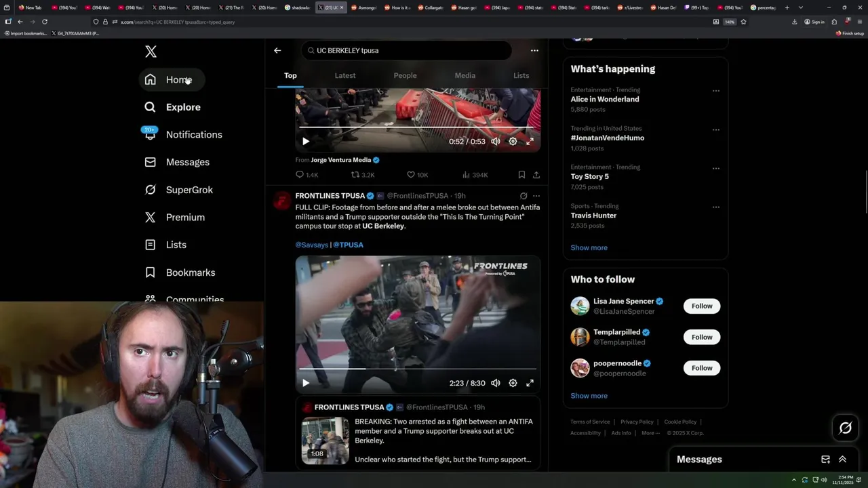The height and width of the screenshot is (488, 868).
Task: Open search options three-dot menu
Action: [534, 50]
